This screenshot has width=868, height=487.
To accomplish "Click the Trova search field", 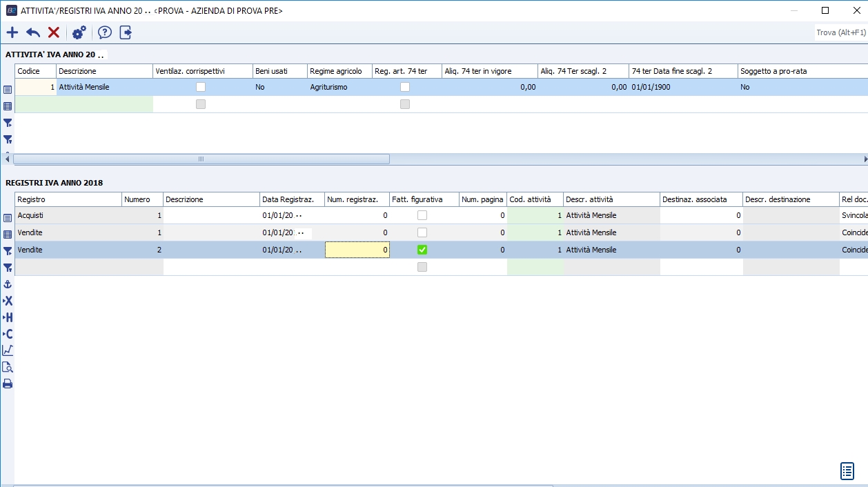I will pos(840,32).
